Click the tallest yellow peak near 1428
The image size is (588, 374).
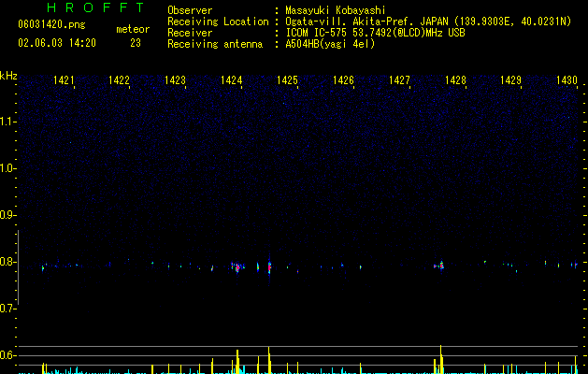coord(440,359)
